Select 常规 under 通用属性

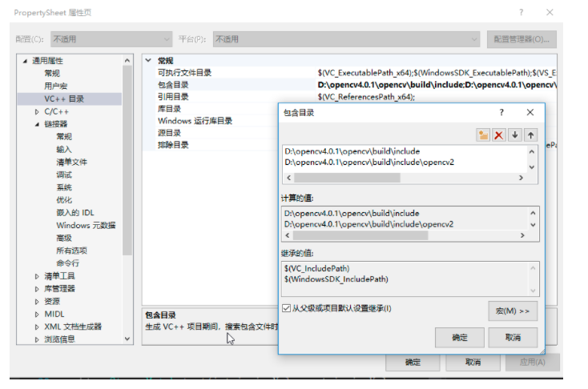point(52,73)
